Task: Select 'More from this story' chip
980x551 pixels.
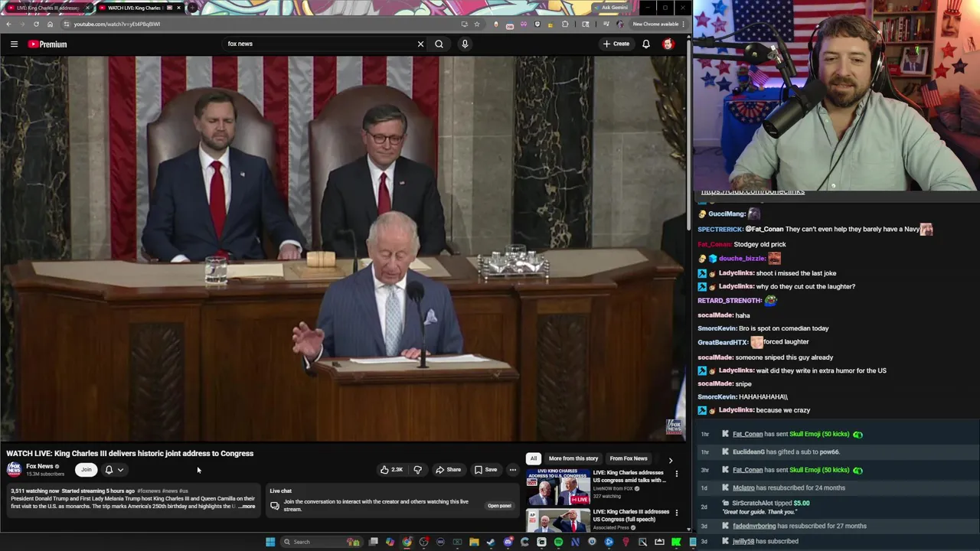Action: tap(573, 458)
